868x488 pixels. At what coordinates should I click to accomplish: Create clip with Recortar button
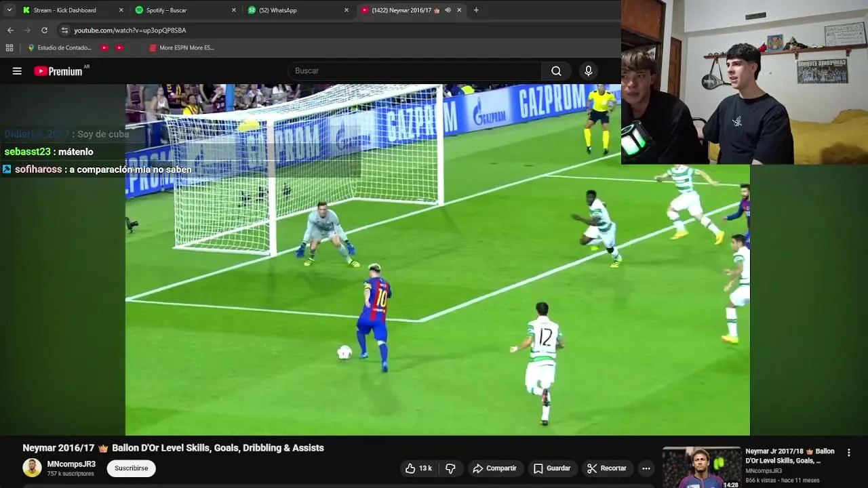[x=607, y=468]
